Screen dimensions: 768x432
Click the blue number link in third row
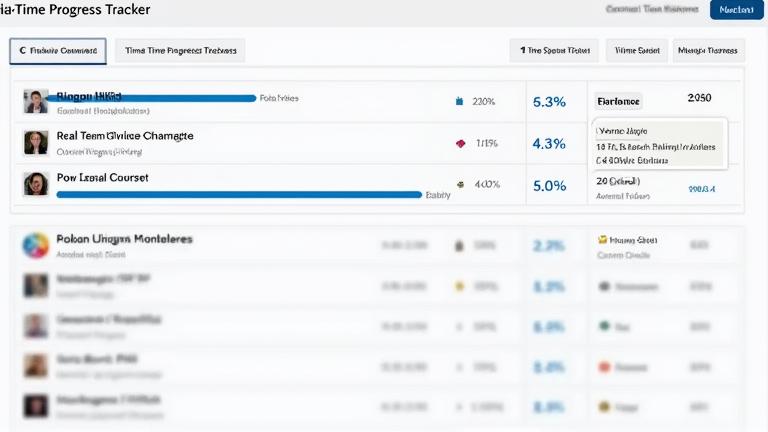[x=702, y=188]
